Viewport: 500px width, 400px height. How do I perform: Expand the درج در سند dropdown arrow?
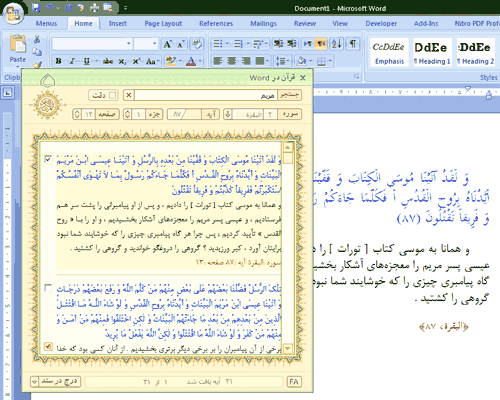(x=34, y=382)
